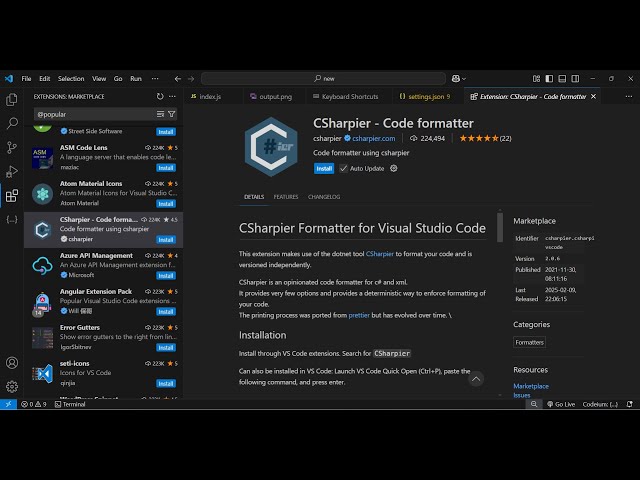The image size is (640, 480).
Task: Open the Explorer view in activity bar
Action: click(x=12, y=99)
